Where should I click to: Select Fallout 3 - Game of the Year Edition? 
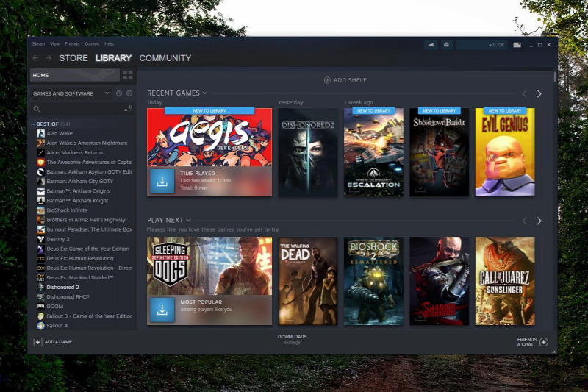pos(89,316)
